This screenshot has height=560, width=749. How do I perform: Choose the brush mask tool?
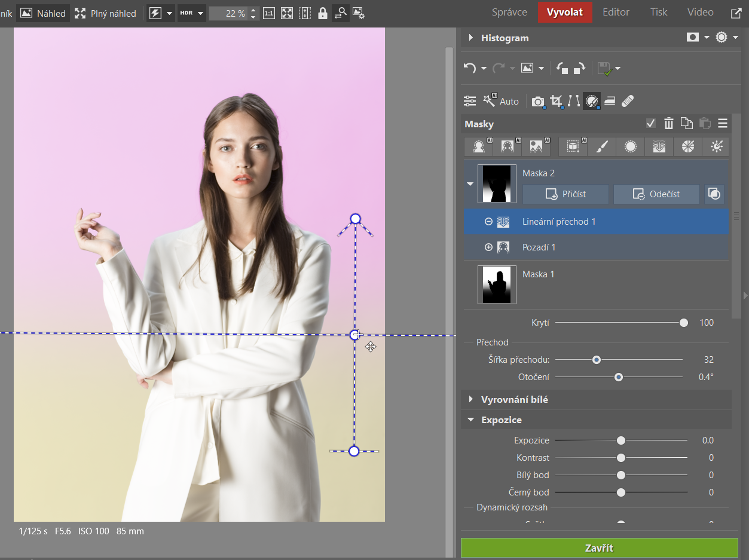pyautogui.click(x=602, y=146)
